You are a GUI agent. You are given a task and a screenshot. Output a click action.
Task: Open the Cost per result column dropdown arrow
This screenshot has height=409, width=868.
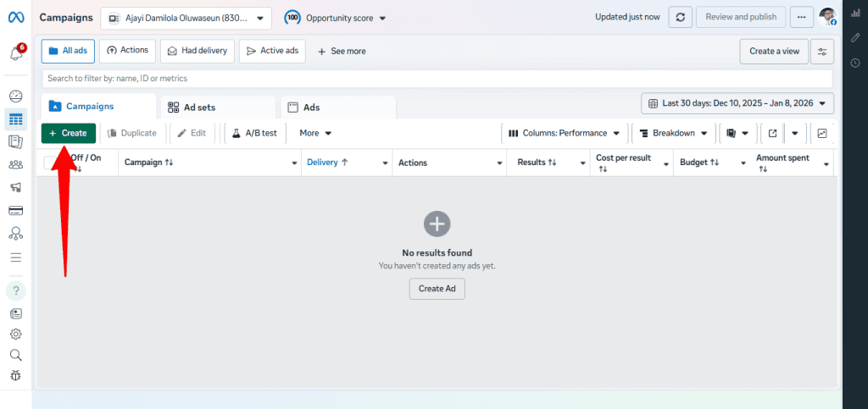[x=666, y=163]
